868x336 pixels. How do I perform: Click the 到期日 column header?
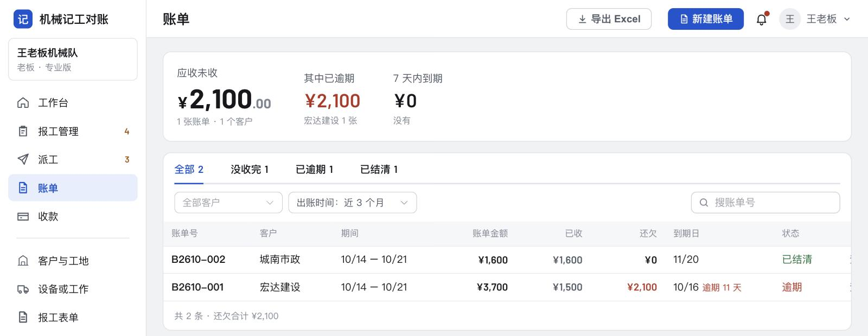(686, 234)
